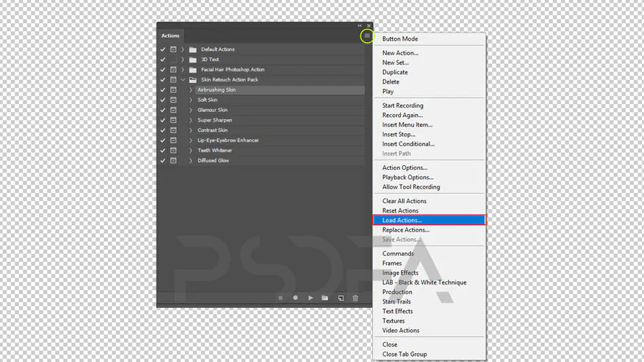The width and height of the screenshot is (644, 362).
Task: Toggle dialog box for Contrast Skin
Action: tap(173, 130)
